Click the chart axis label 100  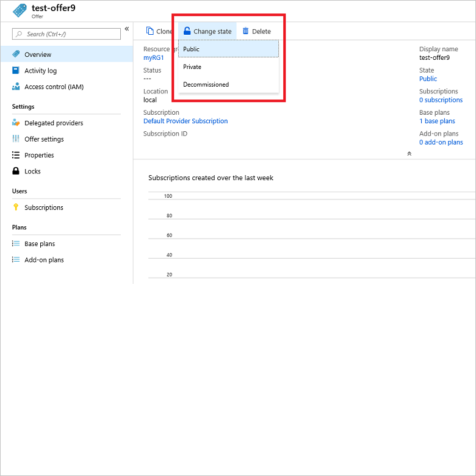168,196
